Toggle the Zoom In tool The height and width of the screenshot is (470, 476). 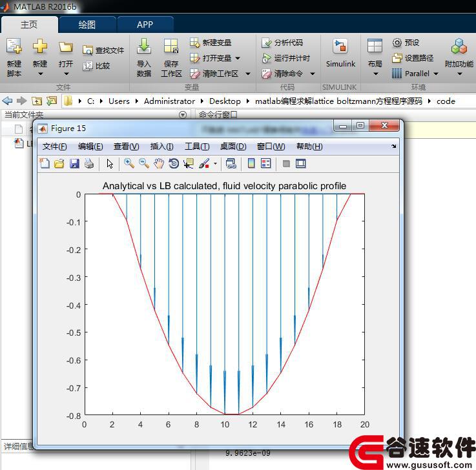click(129, 163)
